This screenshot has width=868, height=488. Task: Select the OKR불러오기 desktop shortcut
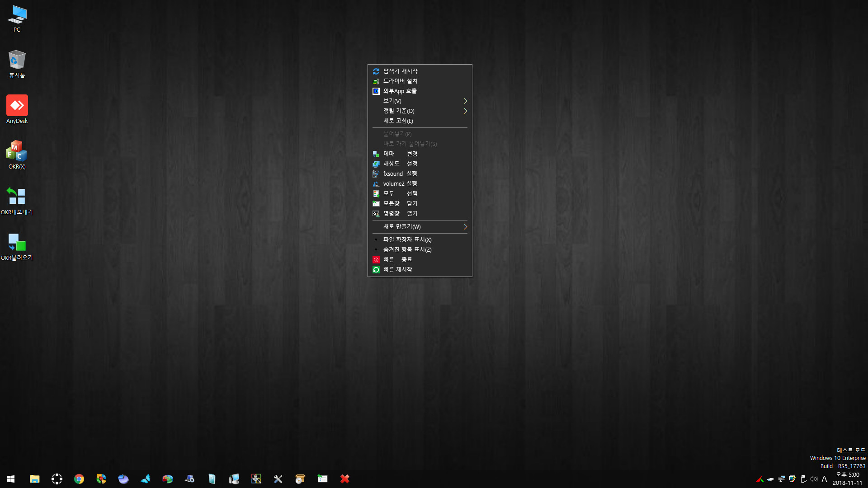click(17, 246)
